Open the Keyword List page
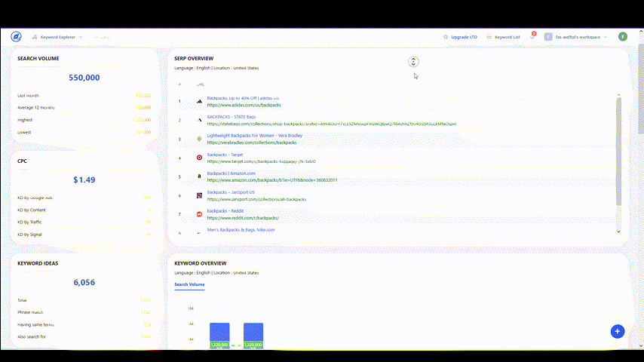The height and width of the screenshot is (362, 644). point(504,36)
